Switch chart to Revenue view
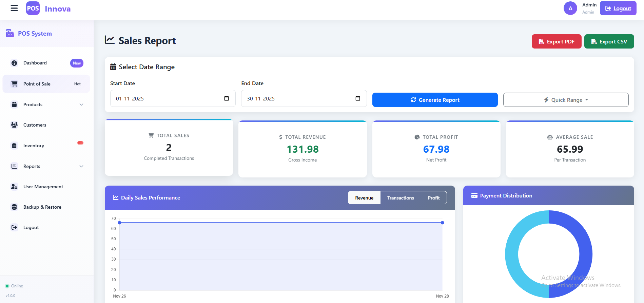Screen dimensions: 644x303 [364, 198]
